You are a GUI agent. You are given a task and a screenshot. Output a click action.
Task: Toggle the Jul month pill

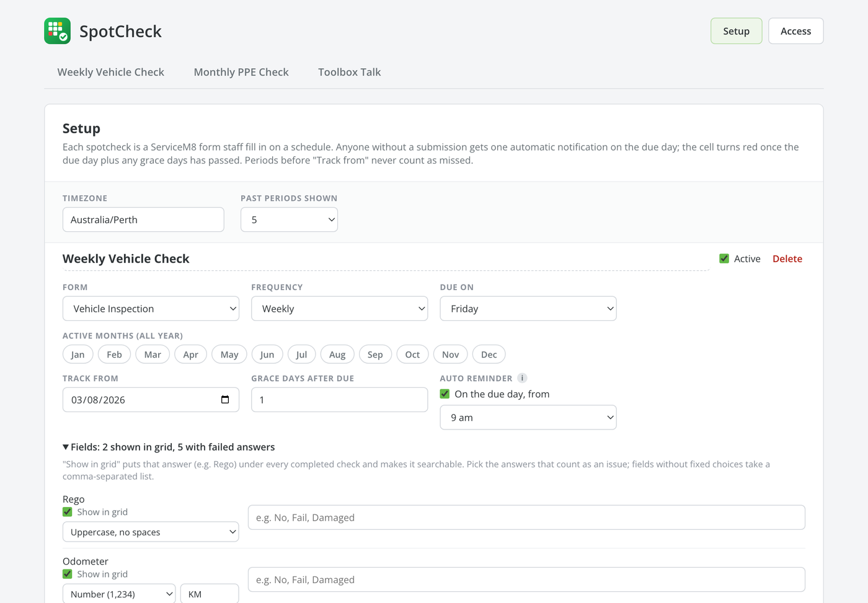click(x=302, y=354)
